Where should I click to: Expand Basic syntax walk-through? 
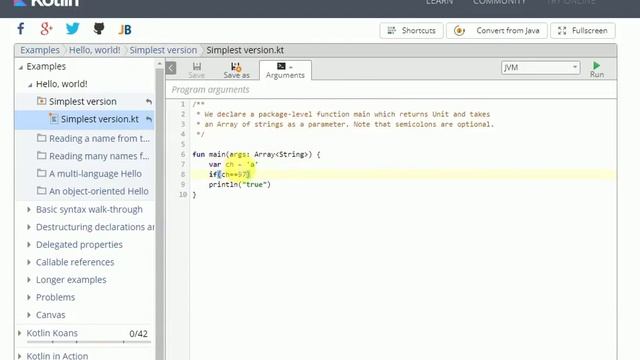(x=29, y=209)
